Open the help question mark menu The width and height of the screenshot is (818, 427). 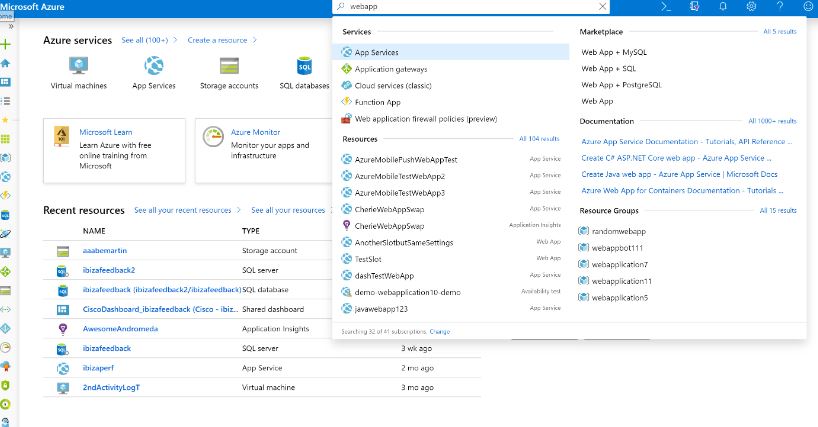click(780, 6)
